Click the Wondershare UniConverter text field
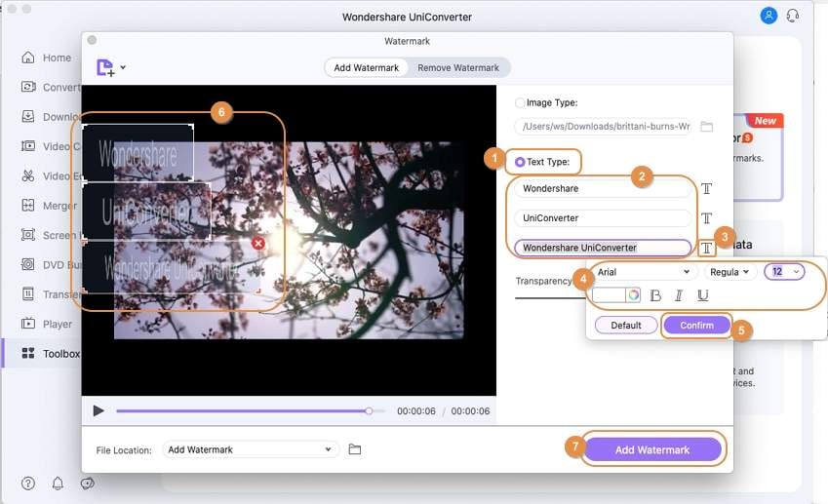828x504 pixels. pos(603,248)
